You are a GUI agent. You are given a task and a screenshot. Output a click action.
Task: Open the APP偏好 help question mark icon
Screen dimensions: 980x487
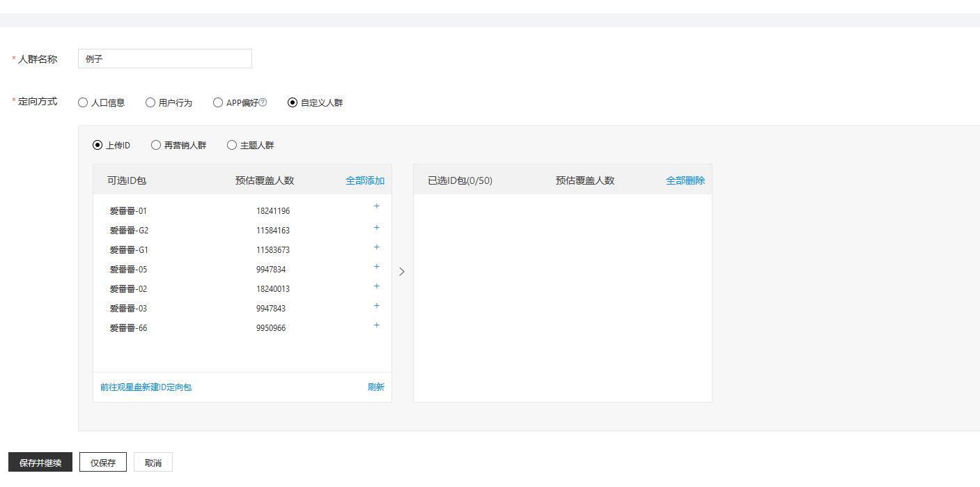pyautogui.click(x=263, y=102)
